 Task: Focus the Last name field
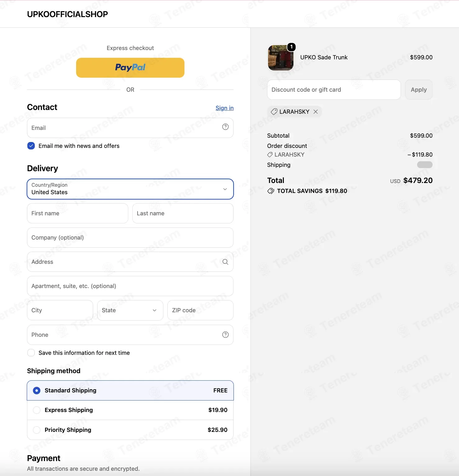[183, 213]
